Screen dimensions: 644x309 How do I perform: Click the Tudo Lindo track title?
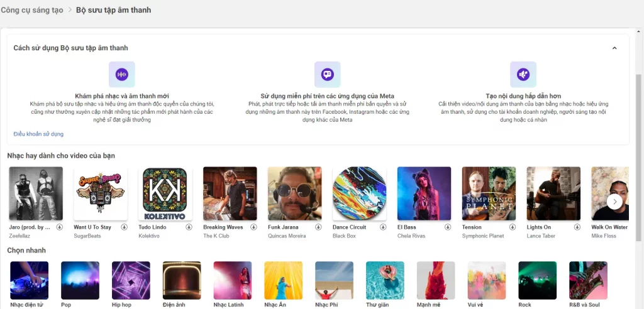click(152, 227)
